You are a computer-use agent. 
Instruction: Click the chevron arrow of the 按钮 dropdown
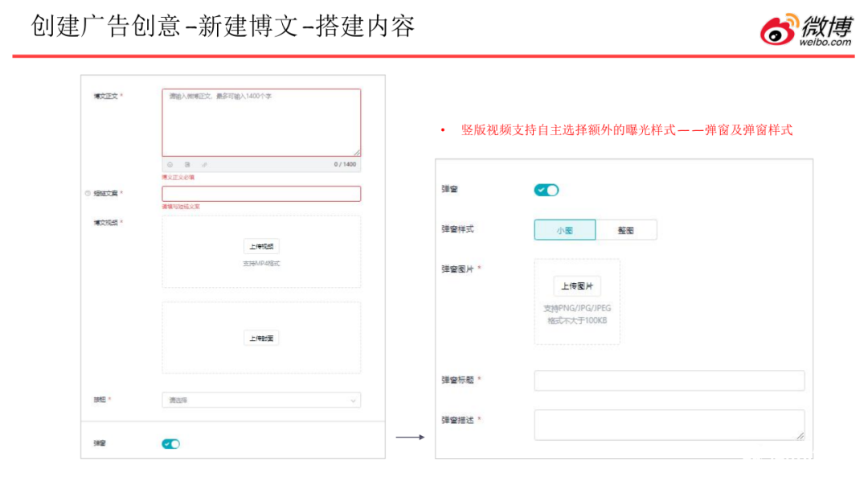[x=353, y=400]
